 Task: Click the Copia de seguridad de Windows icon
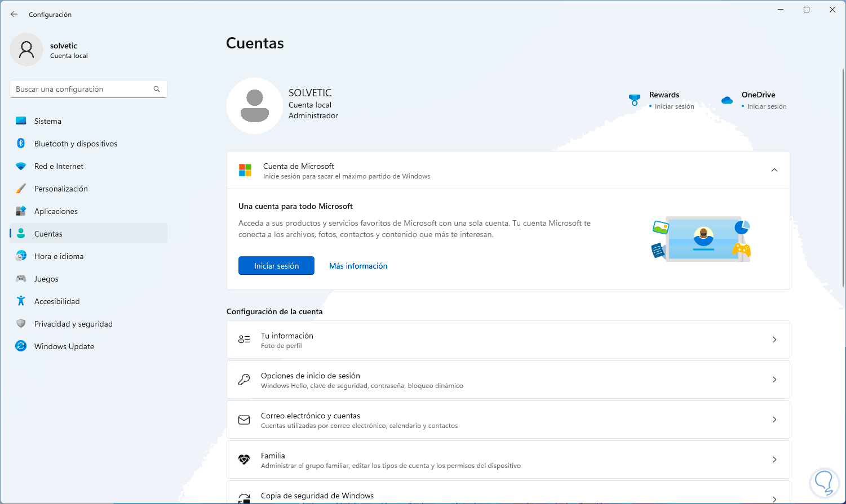click(x=244, y=498)
